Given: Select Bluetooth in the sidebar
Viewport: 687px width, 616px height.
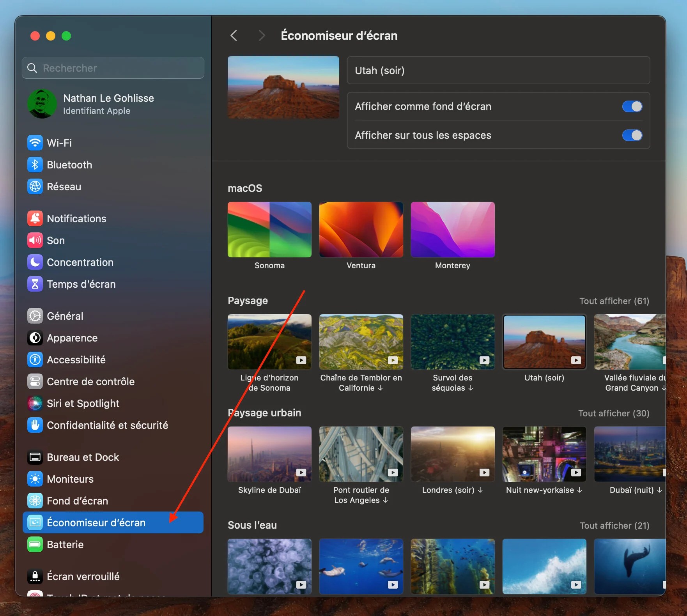Looking at the screenshot, I should coord(113,165).
